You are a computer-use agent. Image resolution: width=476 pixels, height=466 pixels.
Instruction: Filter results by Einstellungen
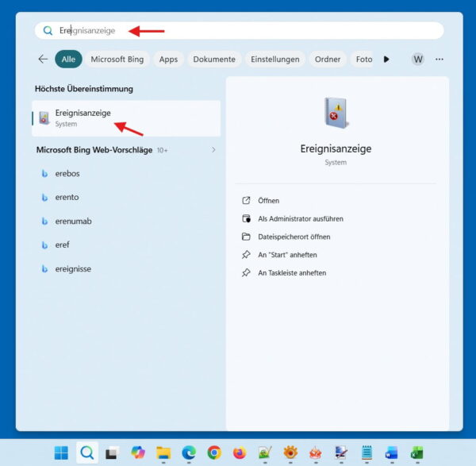pyautogui.click(x=275, y=60)
